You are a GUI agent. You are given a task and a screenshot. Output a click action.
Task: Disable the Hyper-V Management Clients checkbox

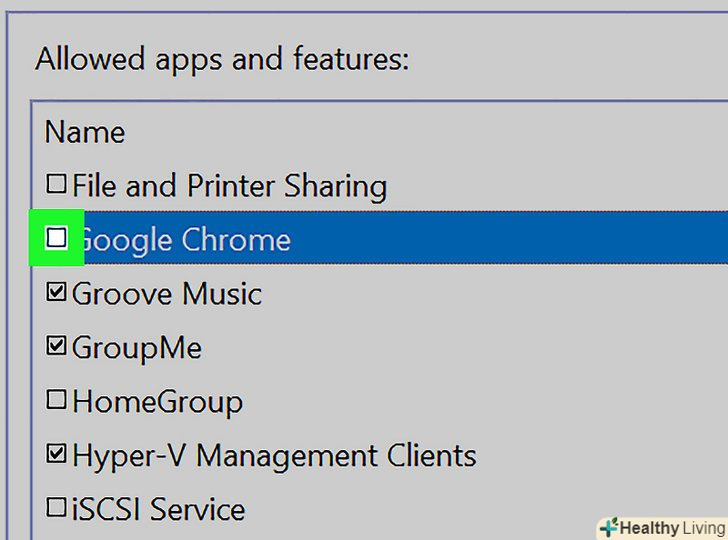56,454
